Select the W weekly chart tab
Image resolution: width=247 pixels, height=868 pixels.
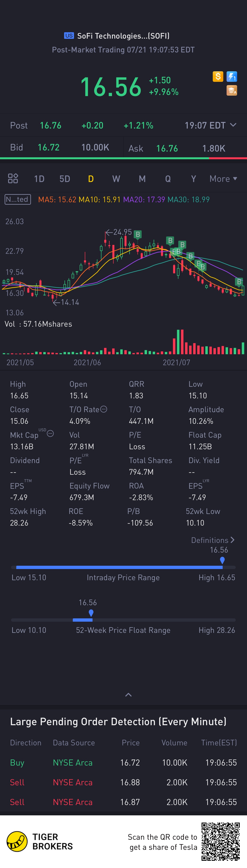pyautogui.click(x=116, y=179)
